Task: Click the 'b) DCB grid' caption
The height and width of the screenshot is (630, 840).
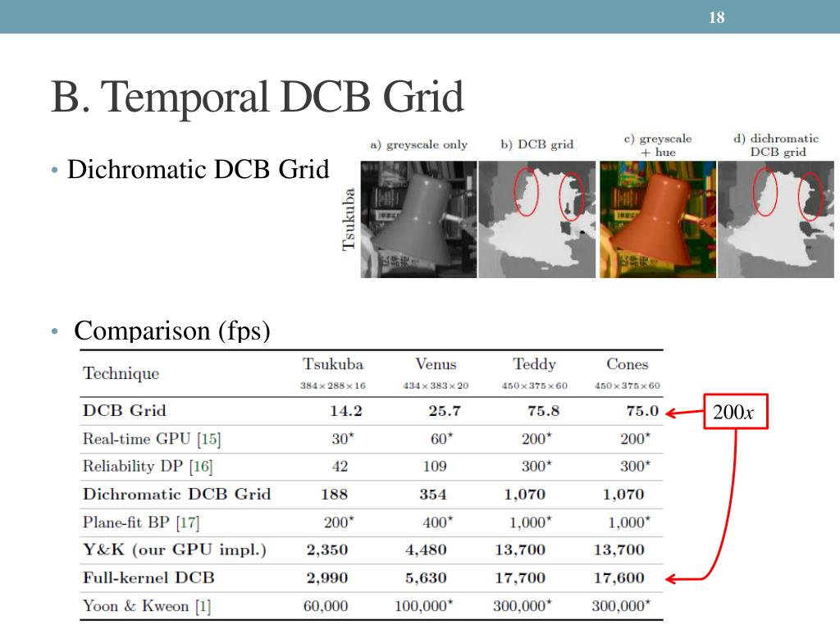Action: click(x=536, y=144)
